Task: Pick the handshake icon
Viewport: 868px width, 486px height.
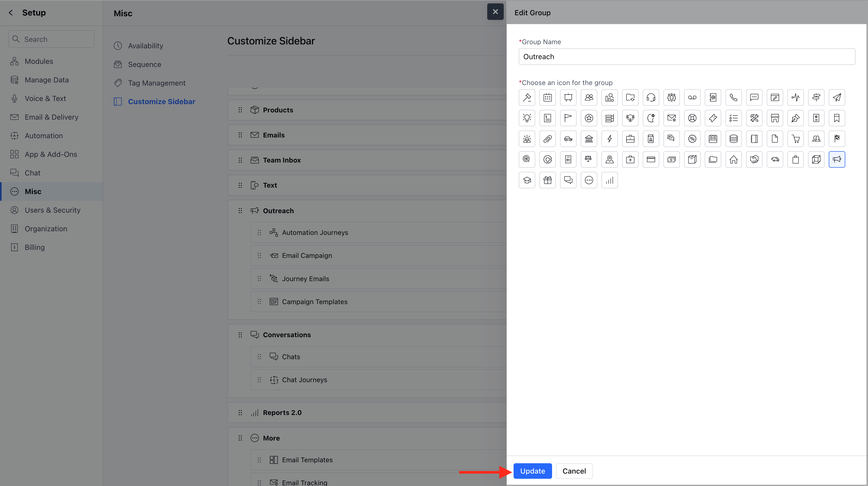Action: pos(754,159)
